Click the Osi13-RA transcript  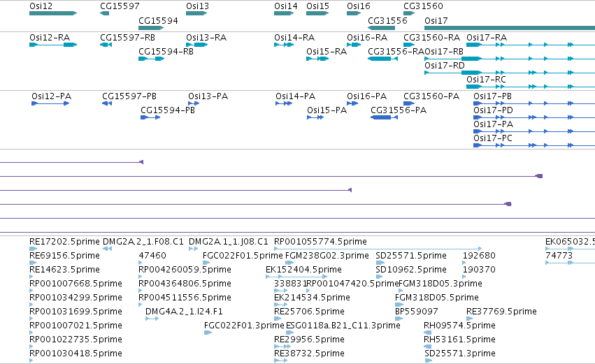point(197,45)
